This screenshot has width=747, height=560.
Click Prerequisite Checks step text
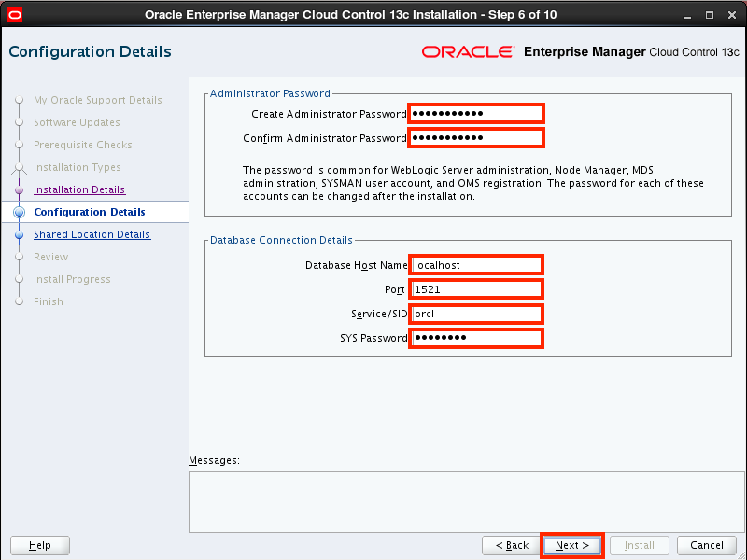(x=83, y=145)
